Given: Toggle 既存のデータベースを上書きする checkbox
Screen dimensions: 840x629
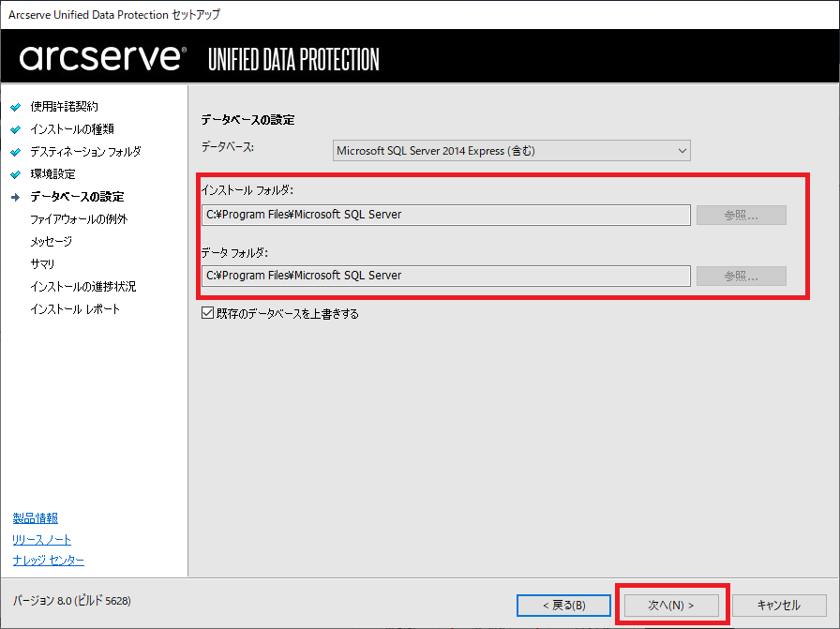Looking at the screenshot, I should (207, 313).
